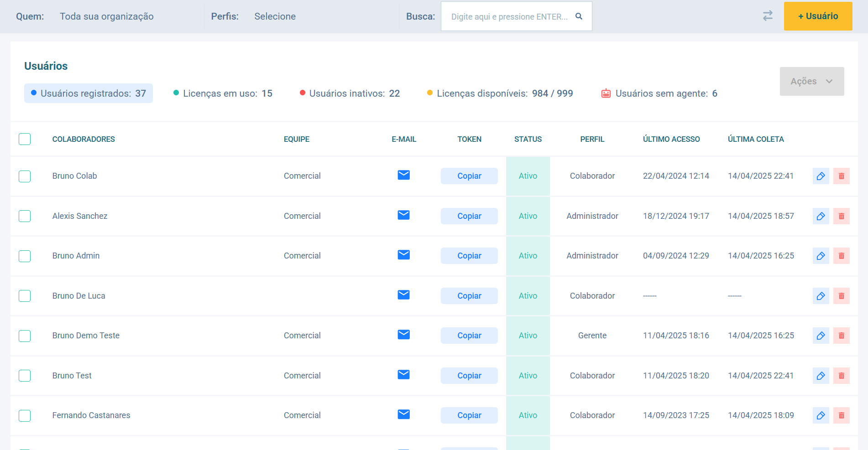The height and width of the screenshot is (450, 868).
Task: Click the swap arrows icon beside + Usuário
Action: coord(768,16)
